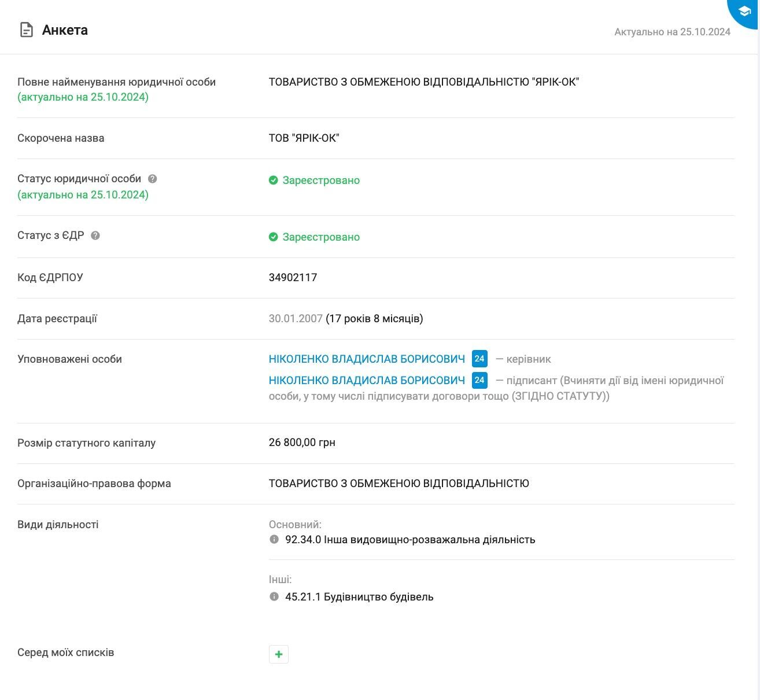Click Повне найменування юридичної особи label
The image size is (760, 700).
coord(116,82)
